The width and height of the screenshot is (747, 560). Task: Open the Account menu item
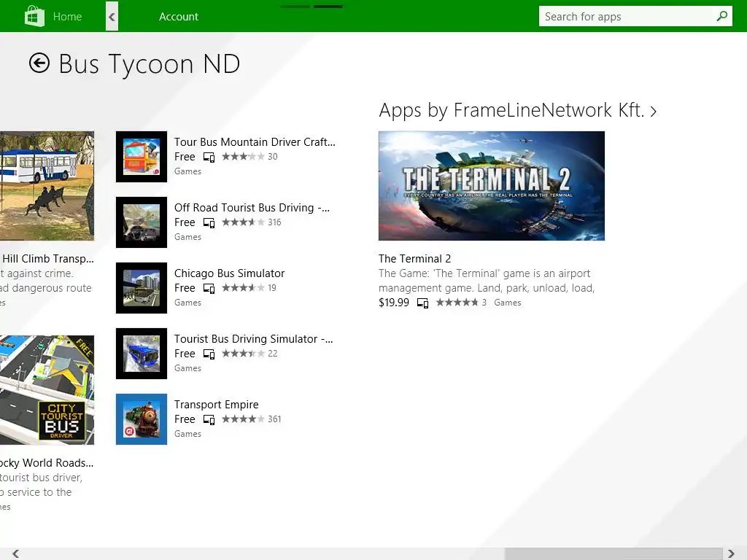click(x=179, y=17)
